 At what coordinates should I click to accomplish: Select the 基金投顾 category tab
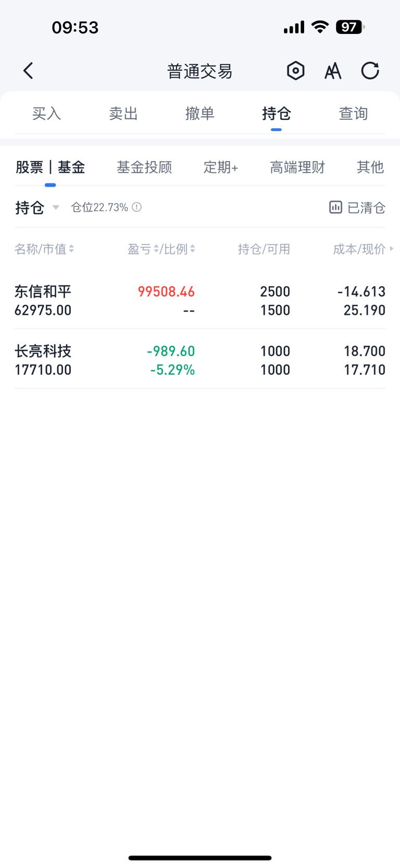coord(144,167)
